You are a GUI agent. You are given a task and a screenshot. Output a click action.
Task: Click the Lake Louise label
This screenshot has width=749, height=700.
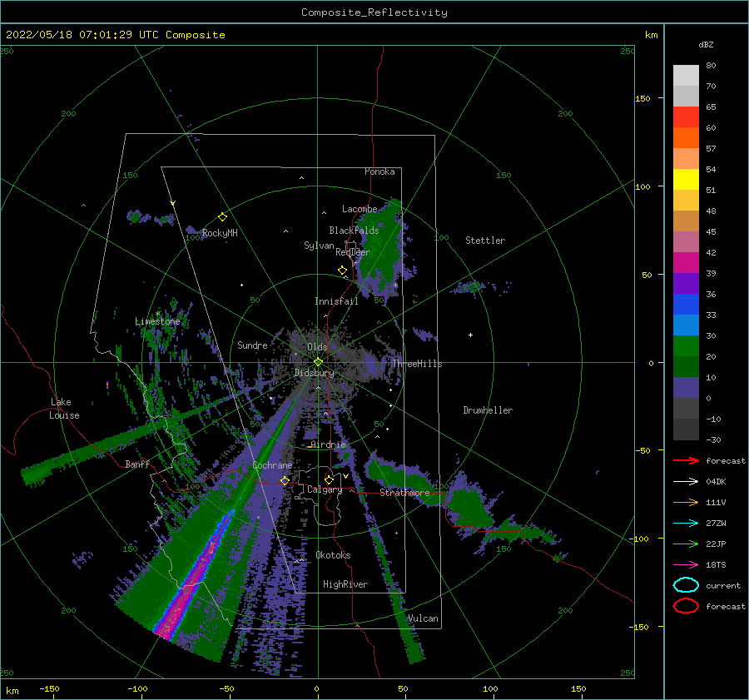(64, 409)
